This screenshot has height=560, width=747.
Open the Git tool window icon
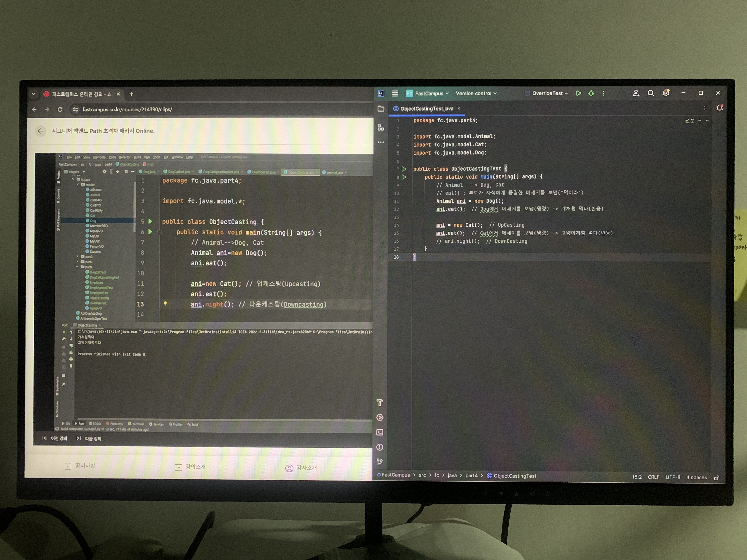pos(380,462)
